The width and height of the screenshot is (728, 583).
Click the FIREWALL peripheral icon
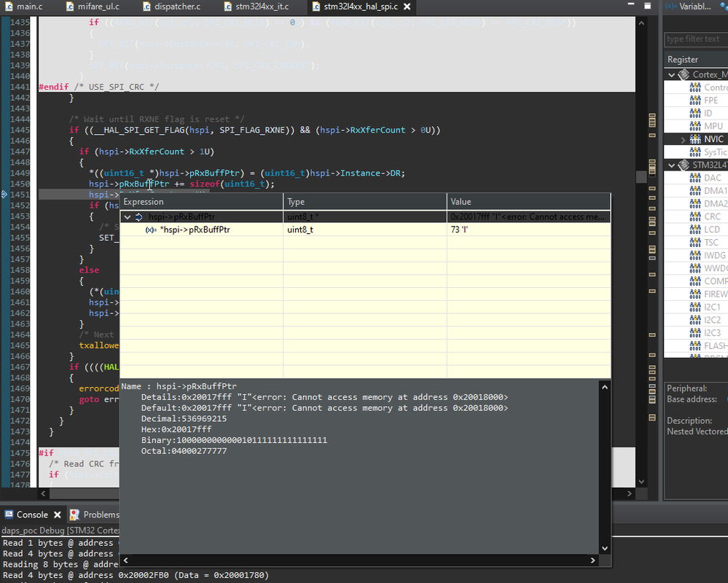click(x=695, y=294)
